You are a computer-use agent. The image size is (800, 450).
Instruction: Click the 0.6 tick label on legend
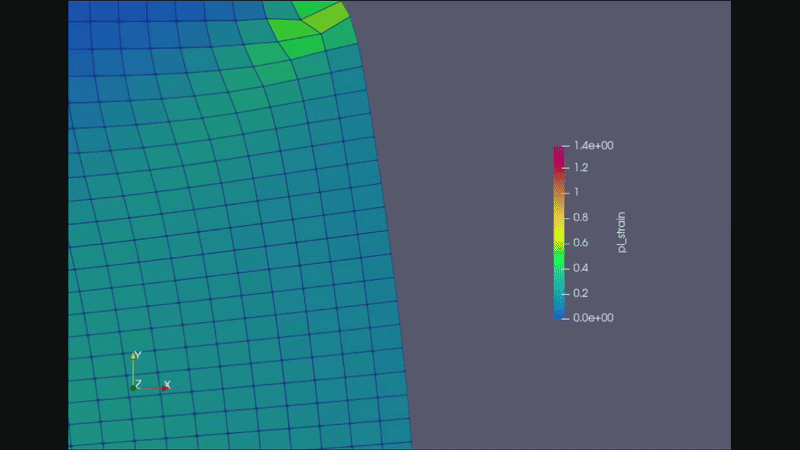click(580, 243)
